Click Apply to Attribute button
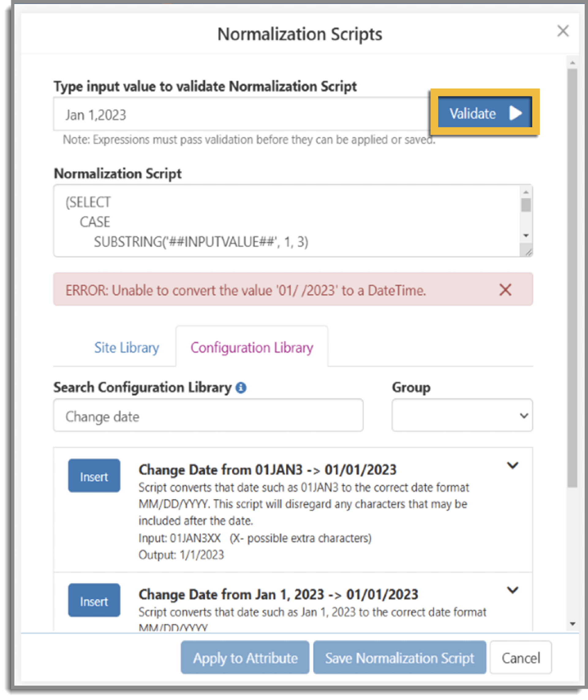Screen dimensions: 588x700 click(x=245, y=657)
